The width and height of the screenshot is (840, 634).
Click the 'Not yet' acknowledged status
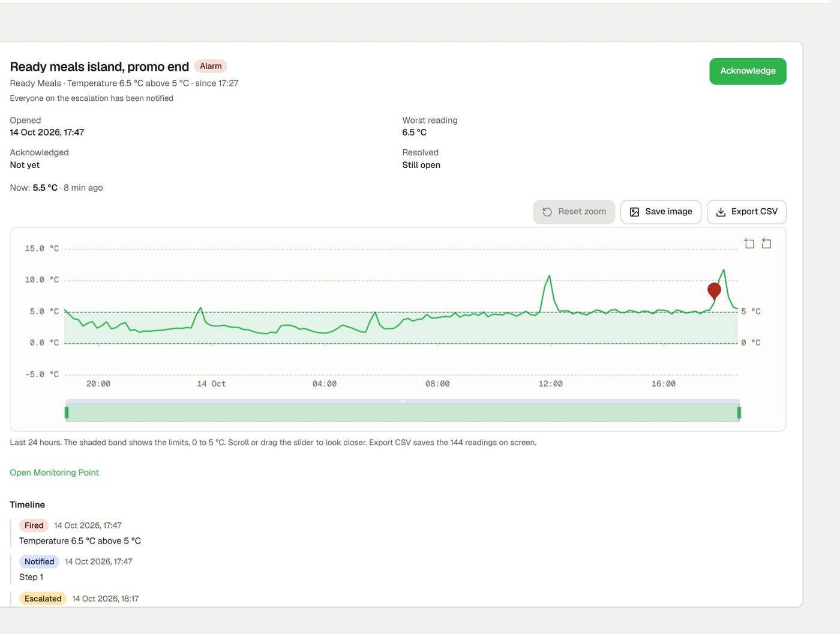tap(25, 165)
